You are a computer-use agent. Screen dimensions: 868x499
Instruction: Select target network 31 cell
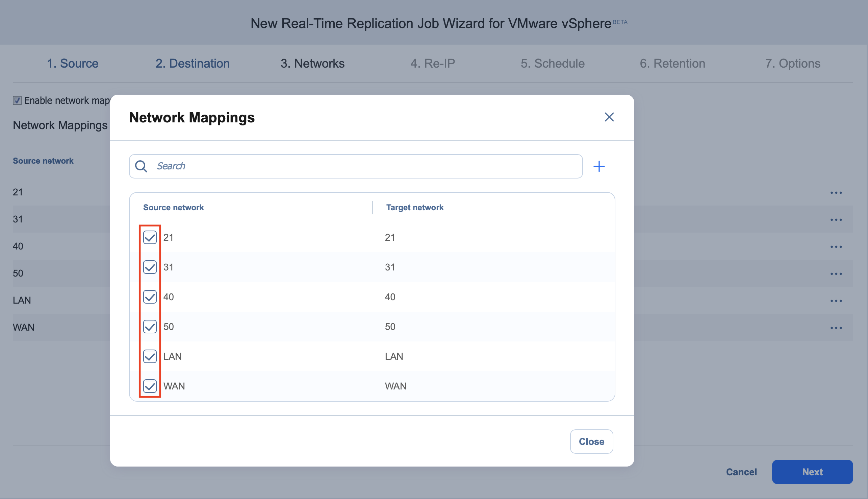point(390,267)
